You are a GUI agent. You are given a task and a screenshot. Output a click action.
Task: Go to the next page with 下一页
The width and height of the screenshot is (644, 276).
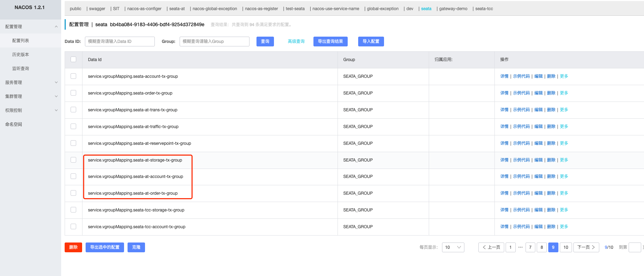point(586,247)
